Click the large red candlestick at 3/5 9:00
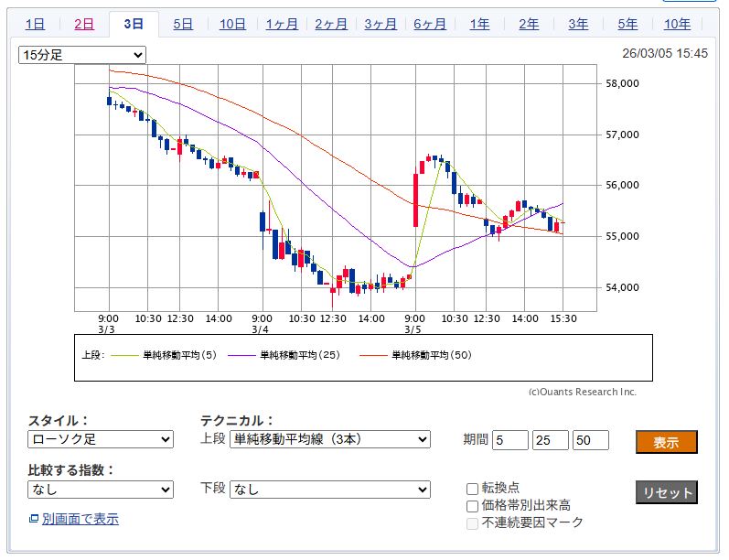Image resolution: width=729 pixels, height=560 pixels. (416, 199)
